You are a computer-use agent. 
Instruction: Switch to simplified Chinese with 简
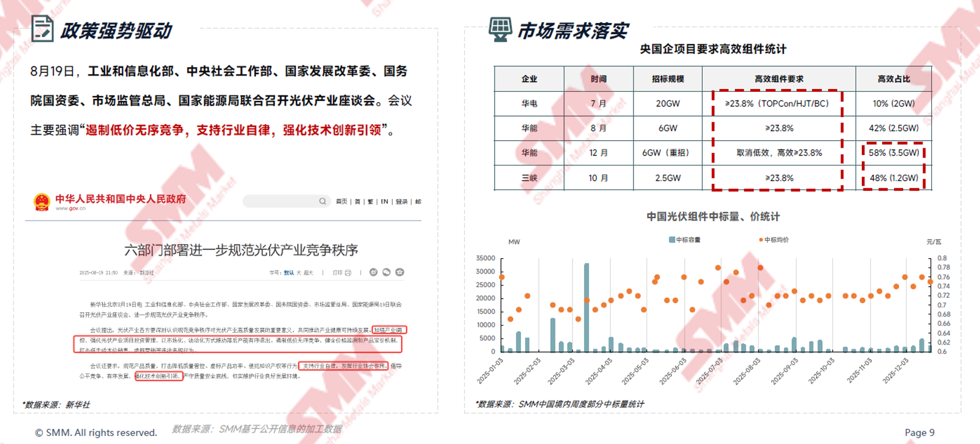pos(357,202)
